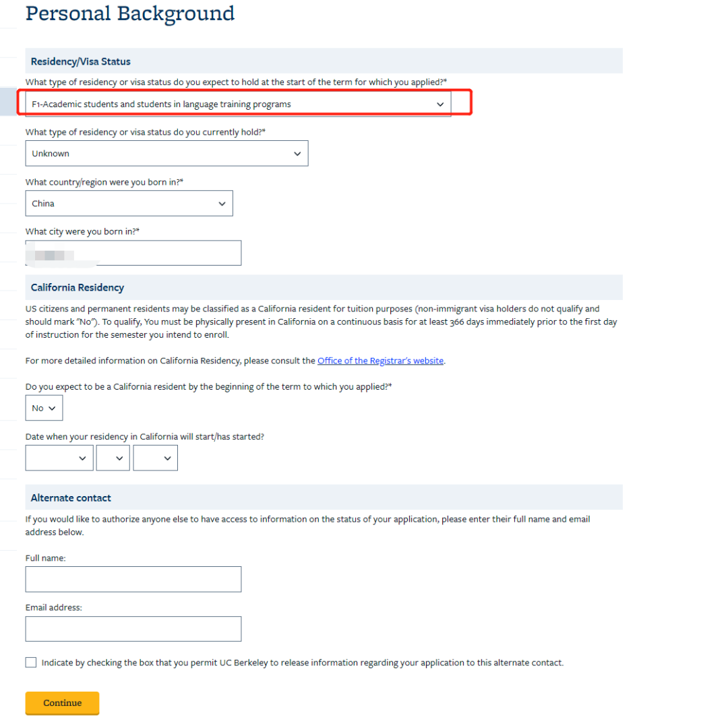Open the leftmost residency start date dropdown
The height and width of the screenshot is (726, 728).
59,458
